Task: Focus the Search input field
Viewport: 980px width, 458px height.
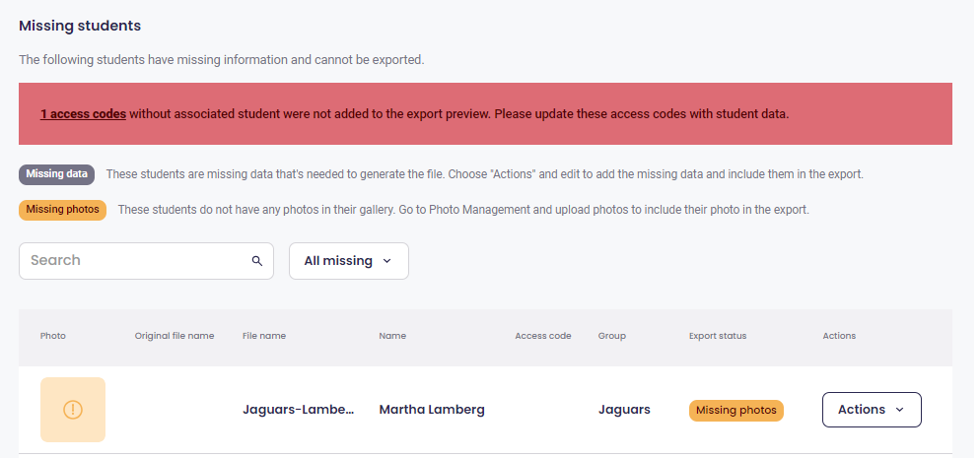Action: point(146,261)
